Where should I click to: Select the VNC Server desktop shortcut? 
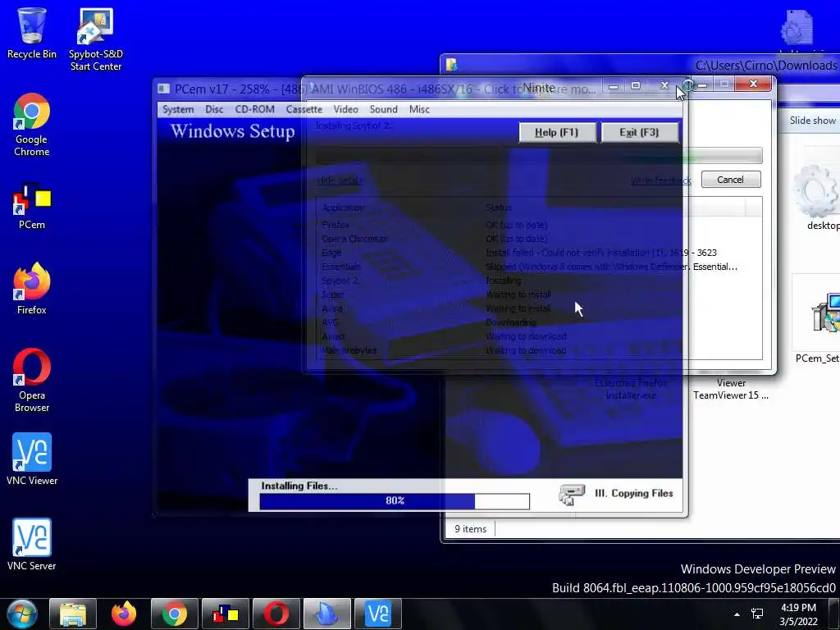pos(32,545)
